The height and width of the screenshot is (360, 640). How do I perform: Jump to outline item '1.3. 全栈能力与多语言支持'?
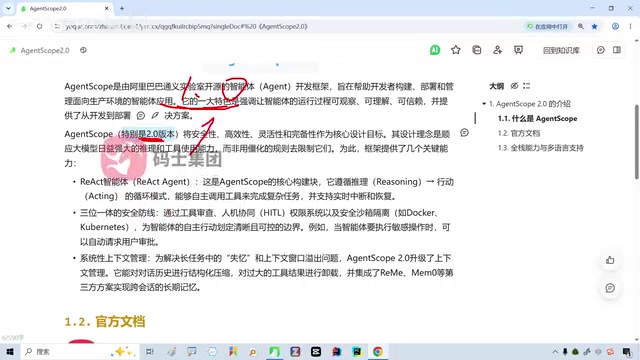point(540,148)
